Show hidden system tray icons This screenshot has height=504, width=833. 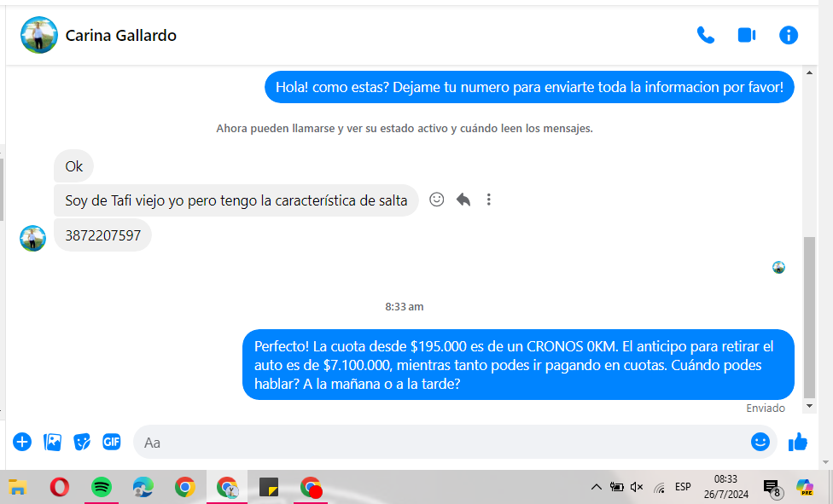tap(596, 487)
